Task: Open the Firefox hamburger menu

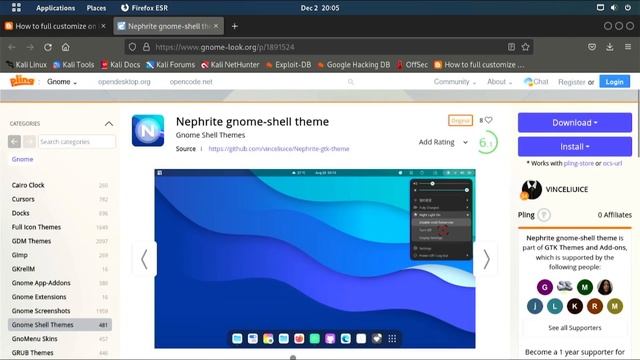Action: tap(628, 47)
